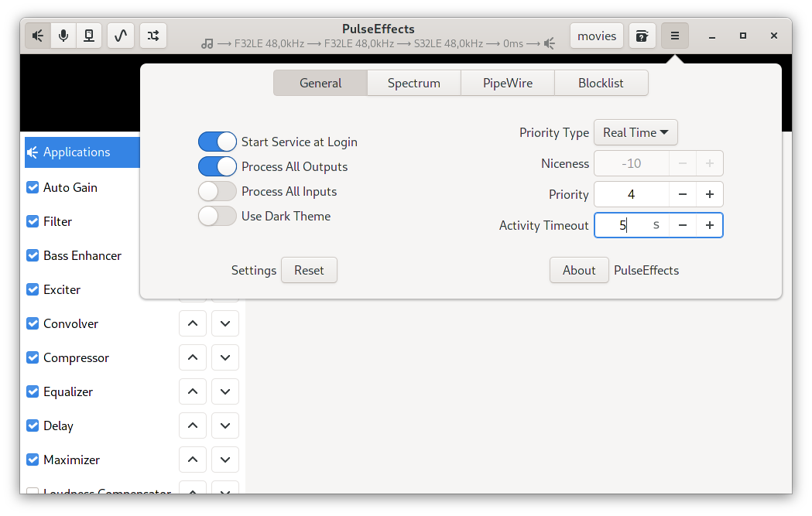Show output effects via the speaker icon
812x516 pixels.
[x=37, y=36]
